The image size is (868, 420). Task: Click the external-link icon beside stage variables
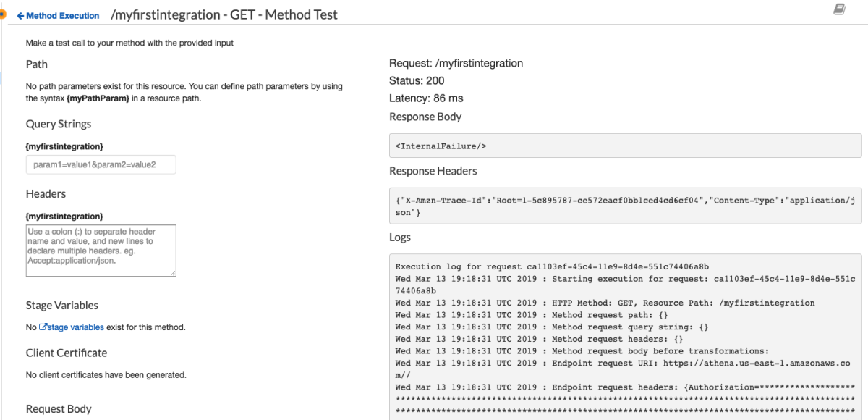[43, 327]
